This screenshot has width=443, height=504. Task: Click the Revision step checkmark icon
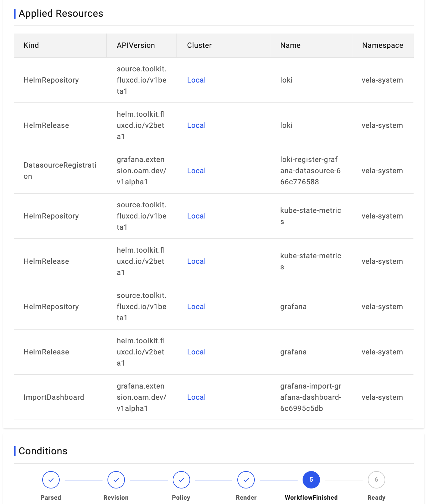tap(116, 479)
